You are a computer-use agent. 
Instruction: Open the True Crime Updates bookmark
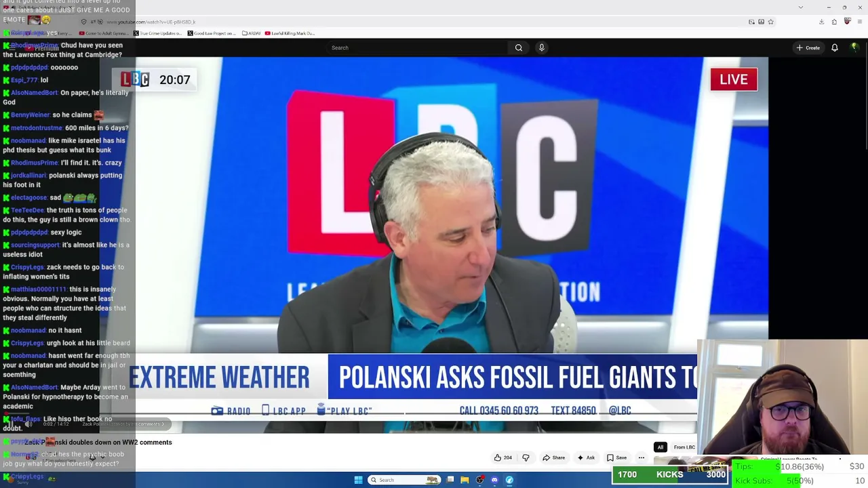tap(158, 33)
